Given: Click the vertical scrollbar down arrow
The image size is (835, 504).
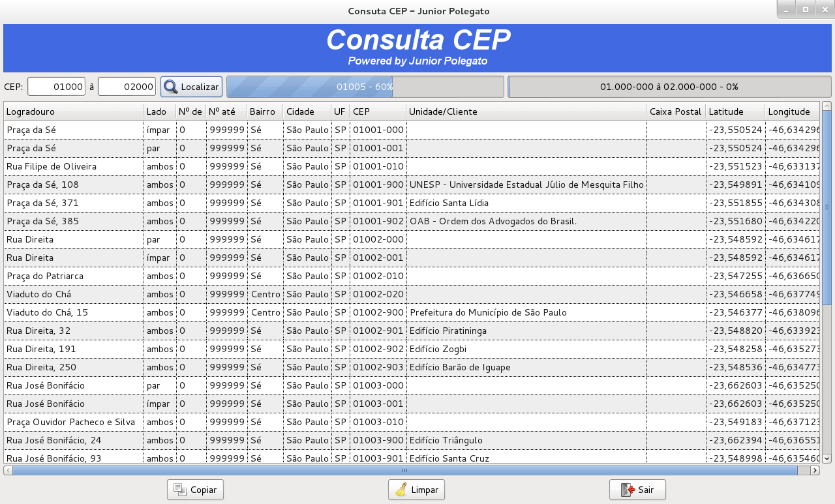Looking at the screenshot, I should click(x=828, y=458).
